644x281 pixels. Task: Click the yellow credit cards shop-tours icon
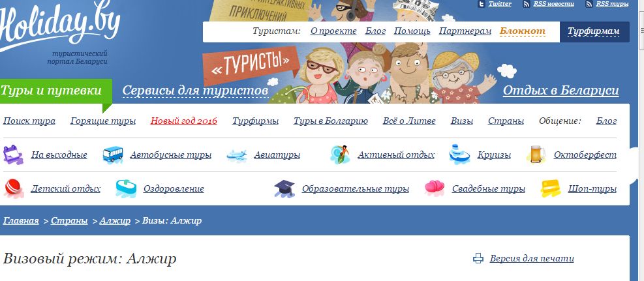(x=551, y=188)
